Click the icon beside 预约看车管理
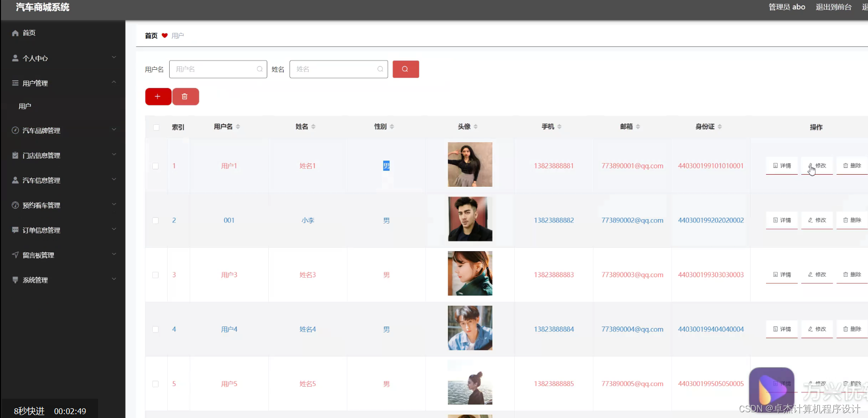868x418 pixels. [x=15, y=205]
